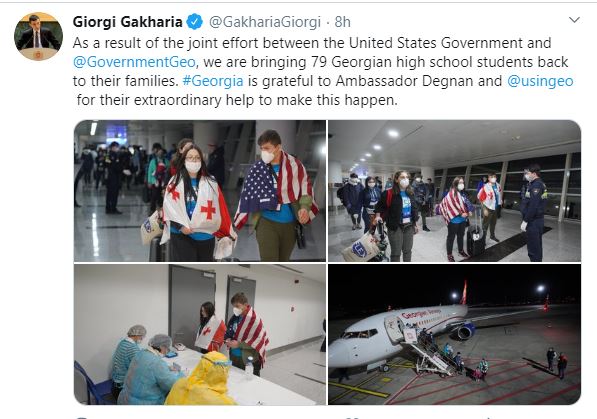This screenshot has width=597, height=419.
Task: Open the 8h timestamp permalink
Action: pos(342,22)
